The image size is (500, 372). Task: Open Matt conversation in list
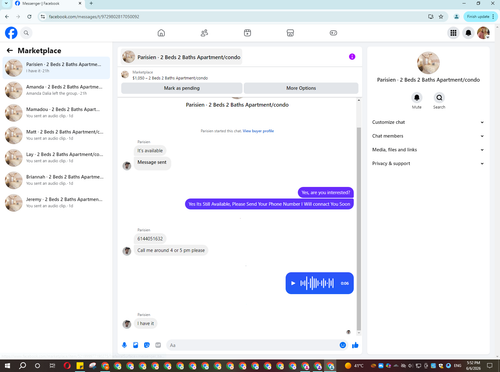point(56,135)
